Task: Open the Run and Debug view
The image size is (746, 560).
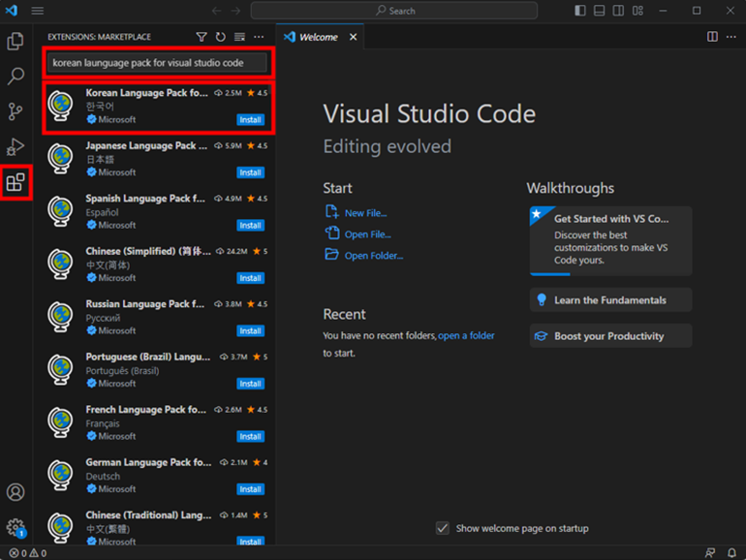Action: pyautogui.click(x=16, y=146)
